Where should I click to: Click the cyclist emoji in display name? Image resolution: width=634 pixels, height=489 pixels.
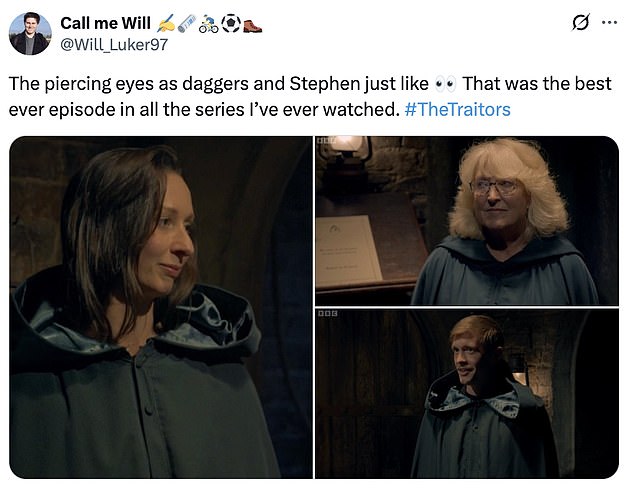coord(209,23)
